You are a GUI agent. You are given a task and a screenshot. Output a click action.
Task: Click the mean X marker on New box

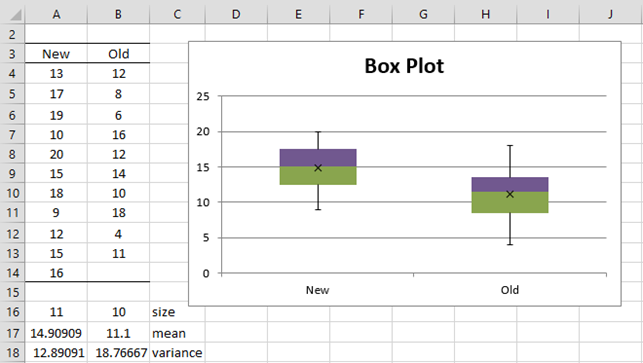[318, 168]
